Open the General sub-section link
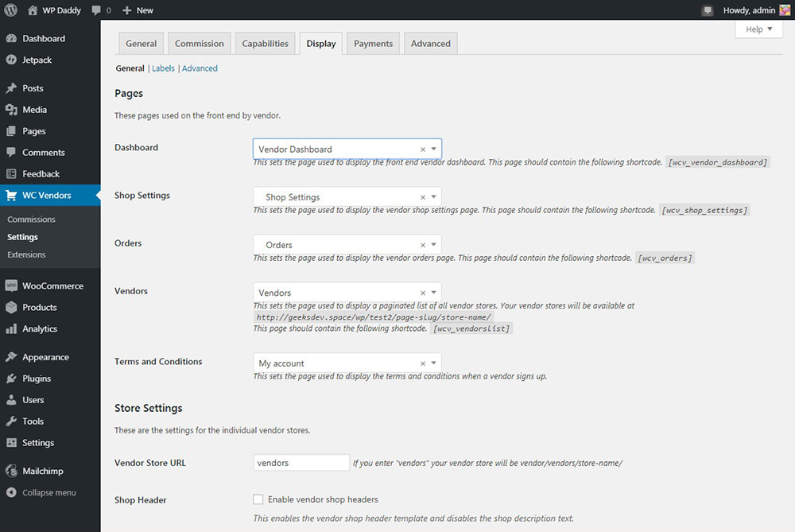795x532 pixels. tap(130, 68)
